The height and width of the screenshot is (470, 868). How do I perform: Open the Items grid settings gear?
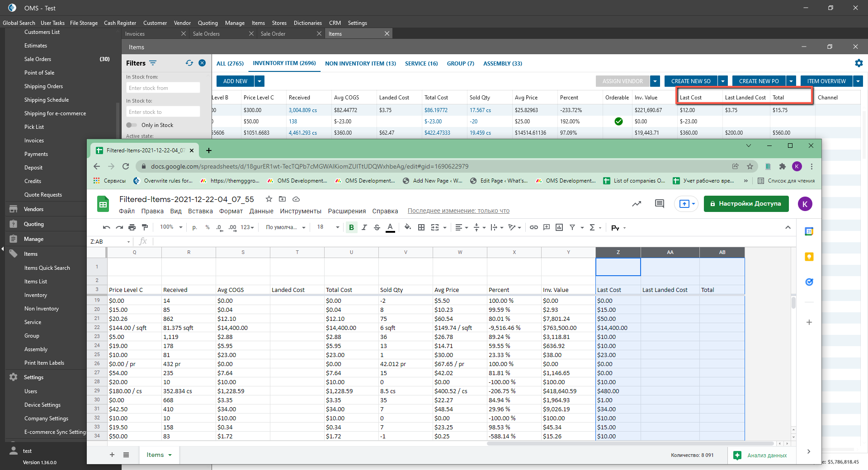click(x=859, y=63)
